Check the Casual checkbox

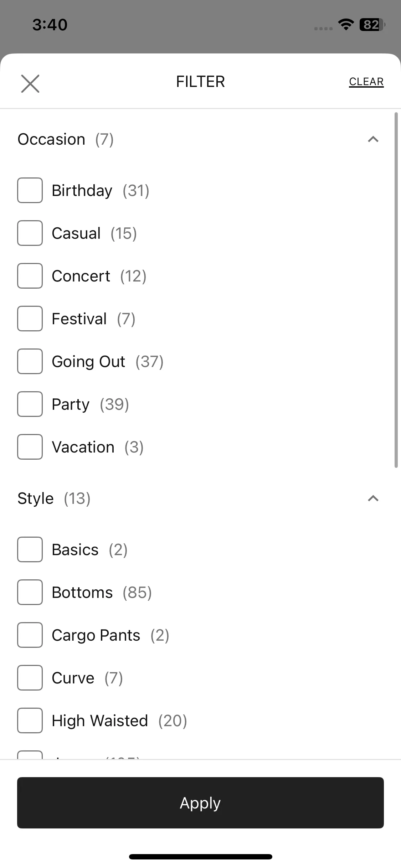pos(30,233)
